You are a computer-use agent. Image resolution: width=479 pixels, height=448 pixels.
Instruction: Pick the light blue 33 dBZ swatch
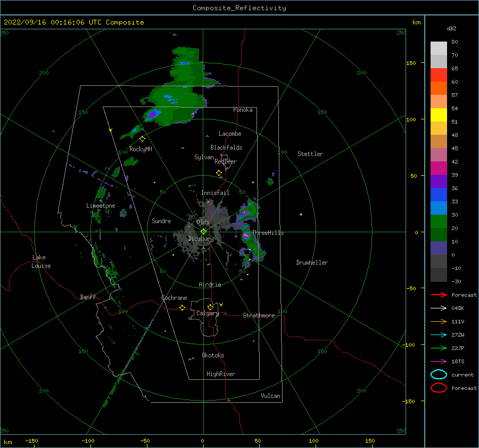[x=439, y=208]
